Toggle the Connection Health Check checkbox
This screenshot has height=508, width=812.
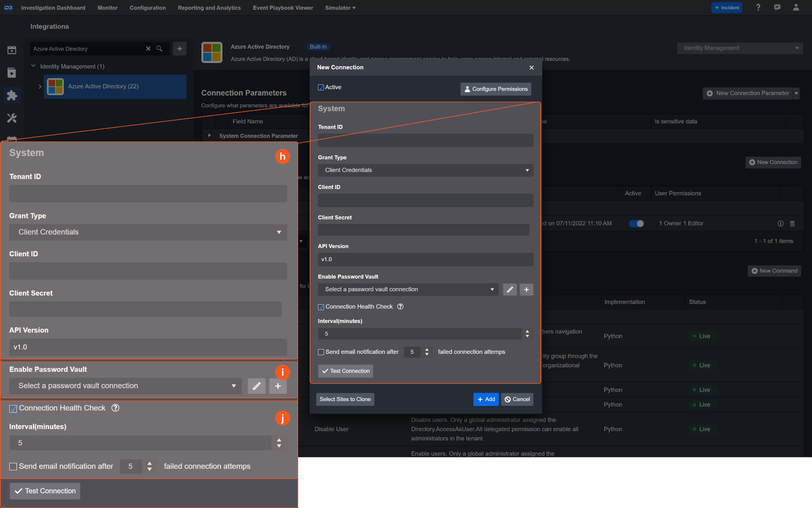pyautogui.click(x=321, y=307)
